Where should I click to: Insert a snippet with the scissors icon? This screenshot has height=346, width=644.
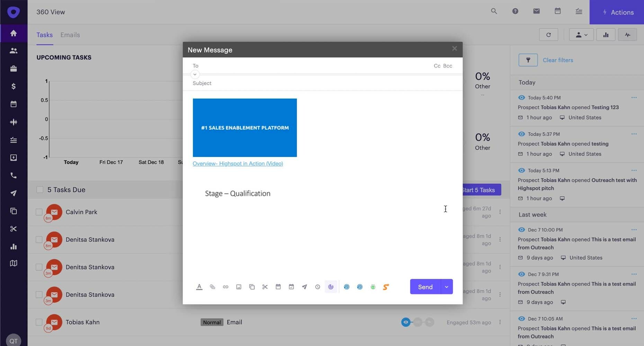click(265, 286)
